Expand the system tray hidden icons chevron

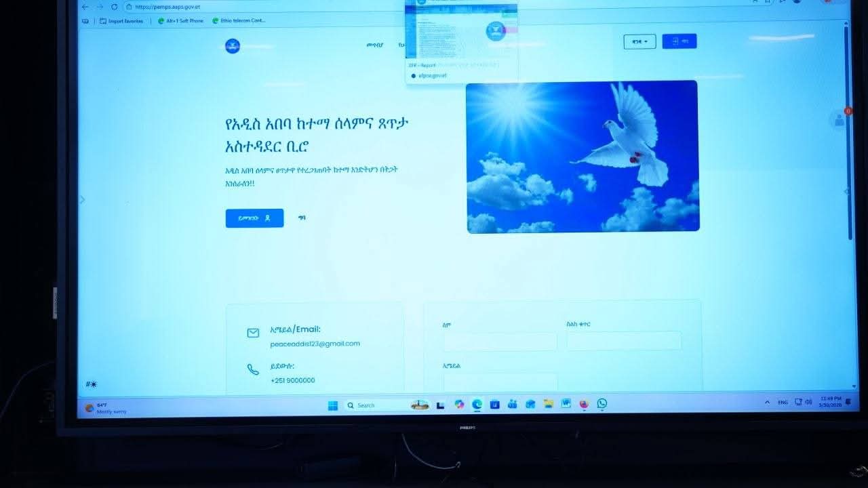[x=767, y=402]
